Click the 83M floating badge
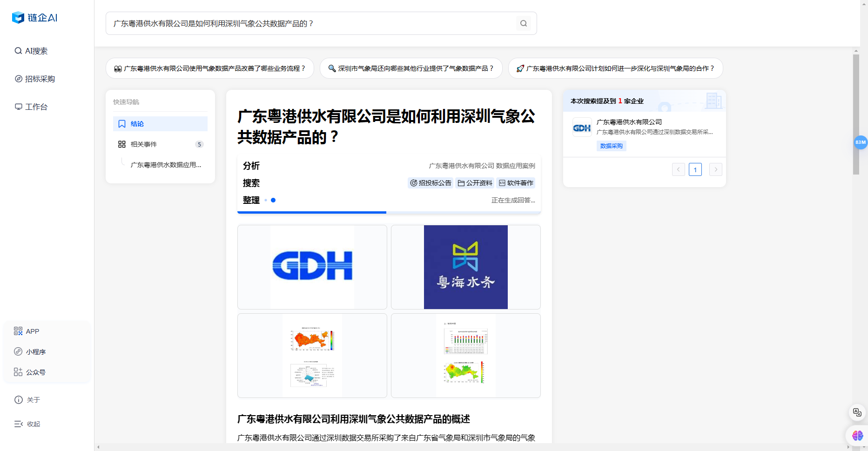Viewport: 868px width, 451px height. (861, 142)
